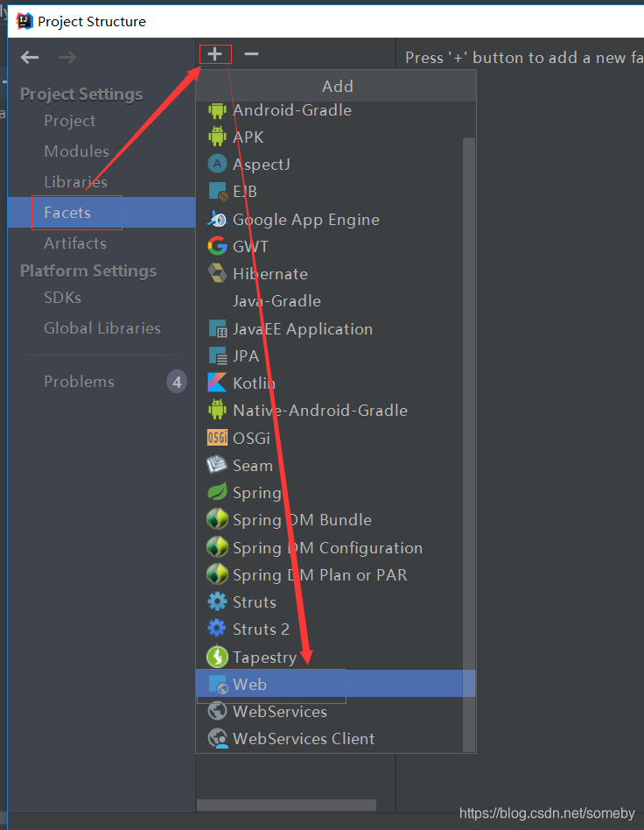Open SDKs under Platform Settings
644x830 pixels.
(62, 297)
